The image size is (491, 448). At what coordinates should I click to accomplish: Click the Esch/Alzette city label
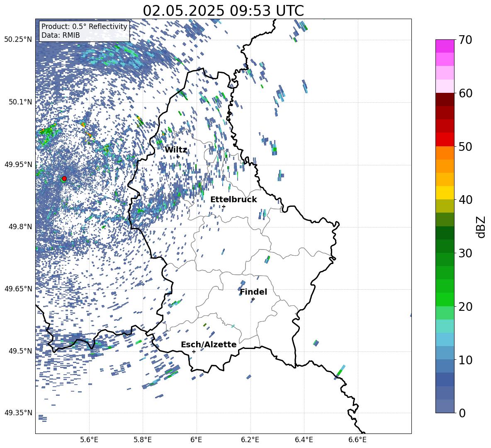[209, 344]
